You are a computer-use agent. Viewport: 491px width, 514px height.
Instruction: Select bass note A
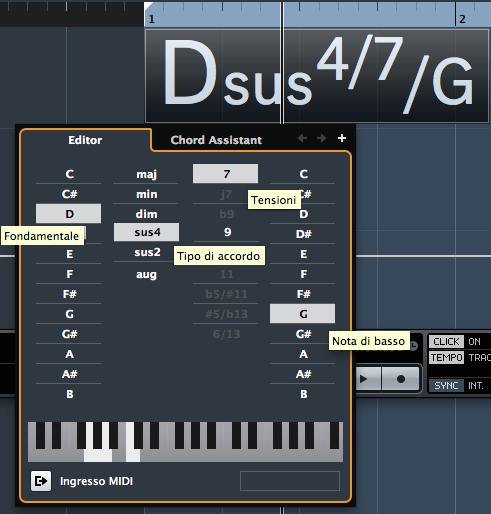303,354
